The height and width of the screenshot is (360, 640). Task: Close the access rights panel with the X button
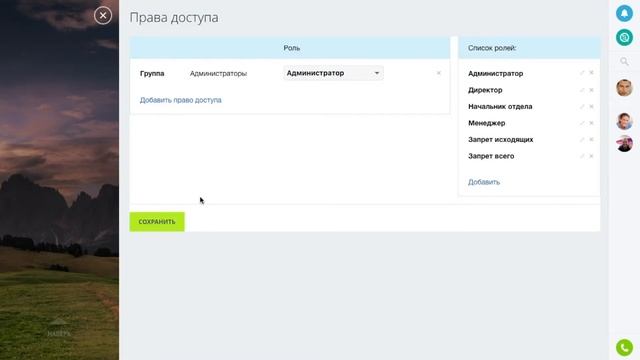click(x=103, y=16)
